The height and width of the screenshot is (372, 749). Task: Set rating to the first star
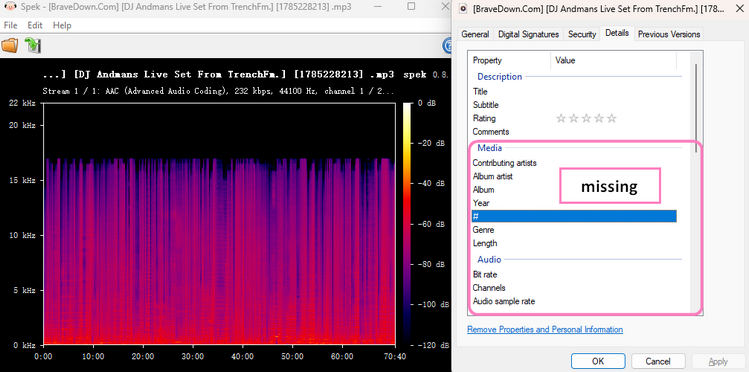click(x=561, y=118)
